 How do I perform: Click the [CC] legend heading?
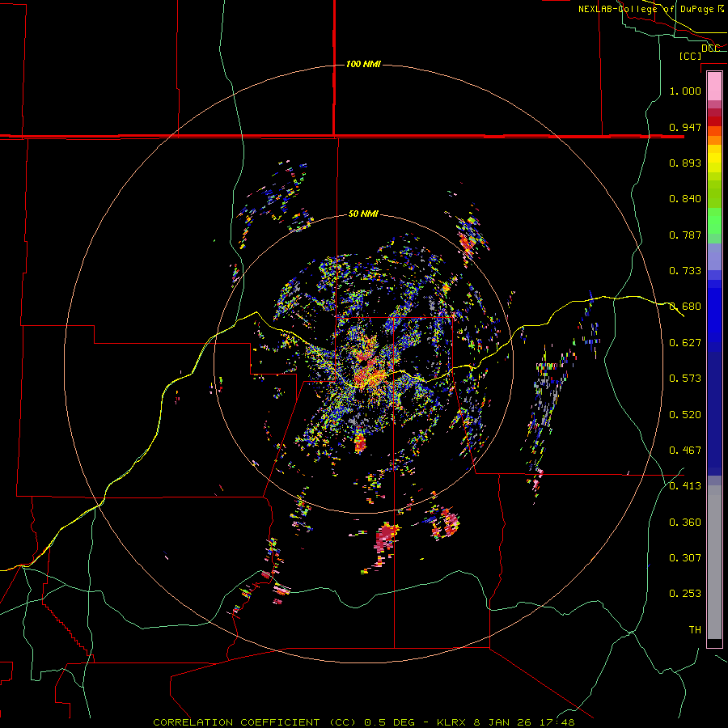point(690,56)
